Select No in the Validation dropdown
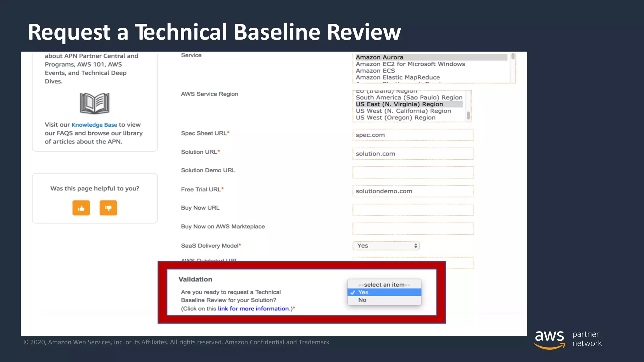Screen dimensions: 644x362 click(x=384, y=300)
